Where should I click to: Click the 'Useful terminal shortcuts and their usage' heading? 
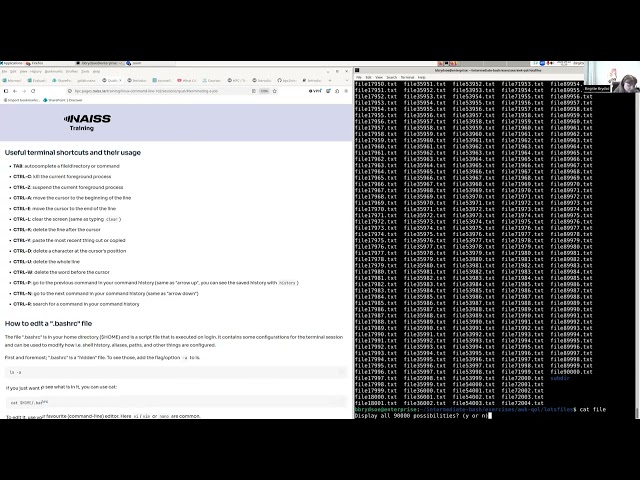coord(73,152)
